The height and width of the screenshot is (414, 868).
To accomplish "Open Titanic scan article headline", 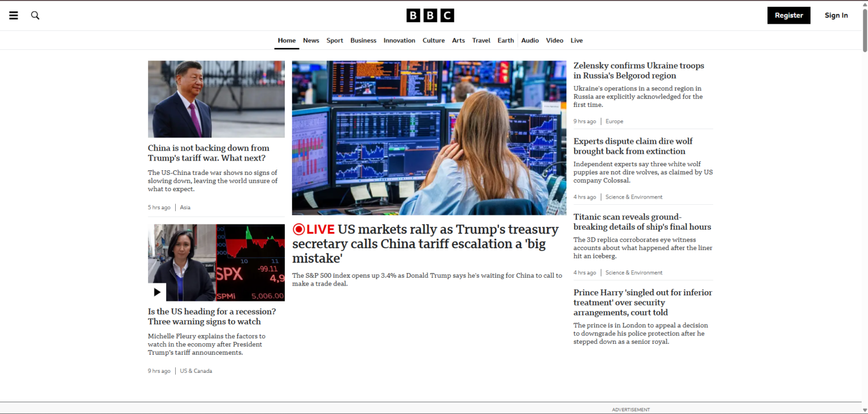I will tap(642, 222).
